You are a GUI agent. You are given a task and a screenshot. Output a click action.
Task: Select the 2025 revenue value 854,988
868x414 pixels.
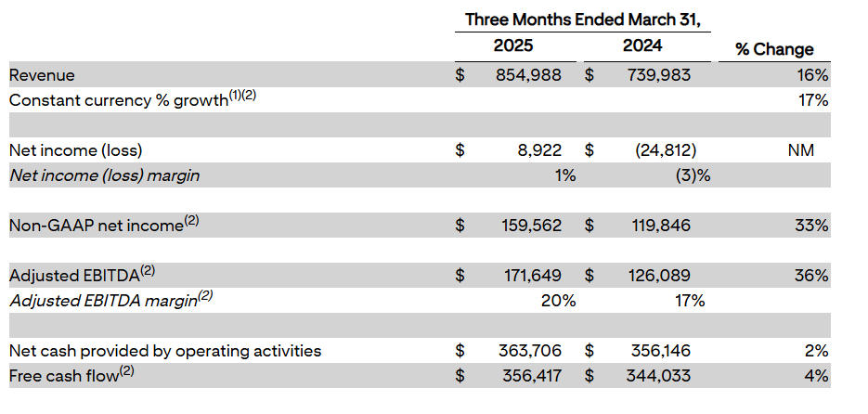[x=525, y=75]
